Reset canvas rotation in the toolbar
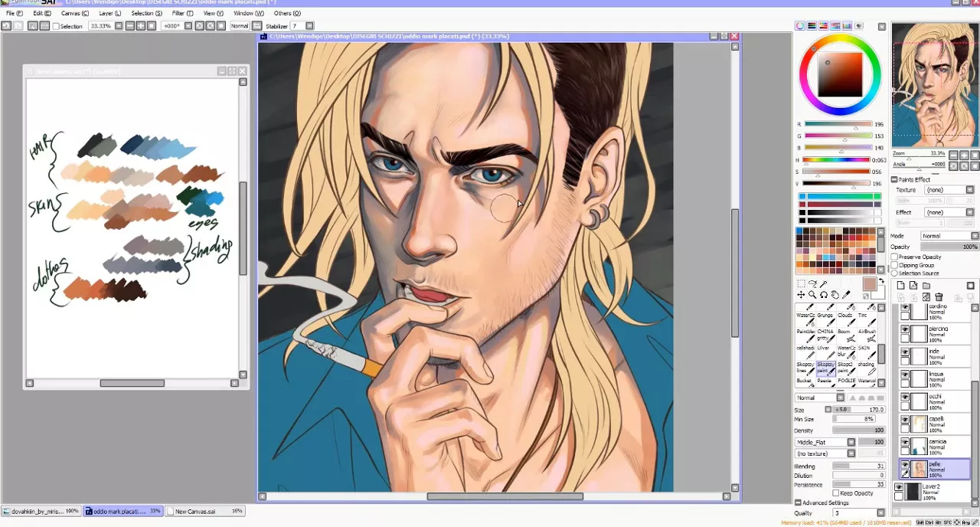This screenshot has height=527, width=980. (x=220, y=25)
